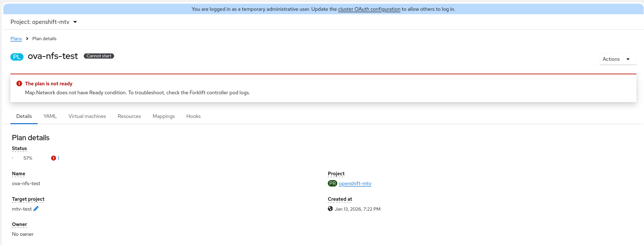The width and height of the screenshot is (644, 245).
Task: Open the Virtual machines tab
Action: pyautogui.click(x=87, y=116)
